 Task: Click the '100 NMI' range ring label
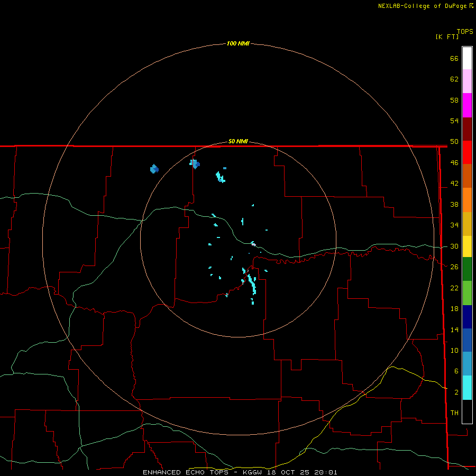(238, 43)
